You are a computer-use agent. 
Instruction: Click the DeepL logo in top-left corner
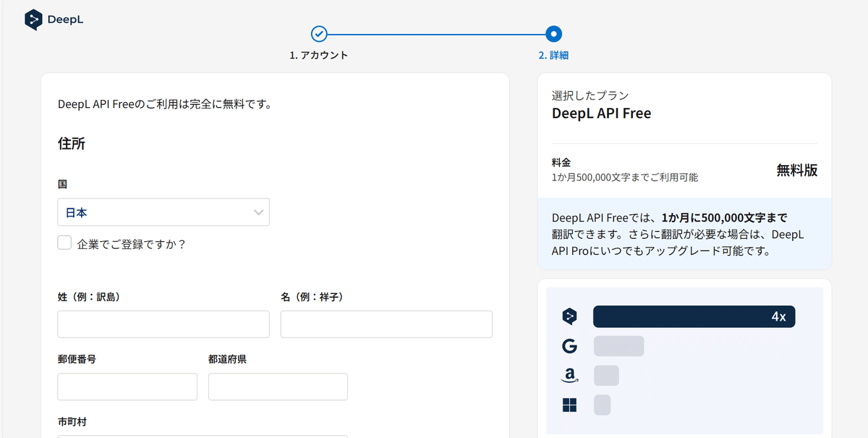pos(54,19)
